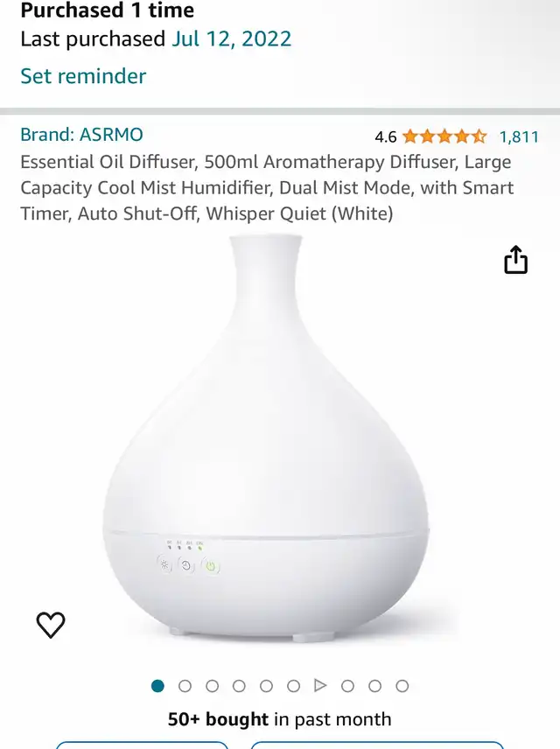This screenshot has height=749, width=560.
Task: Play product video via carousel play icon
Action: tap(320, 686)
